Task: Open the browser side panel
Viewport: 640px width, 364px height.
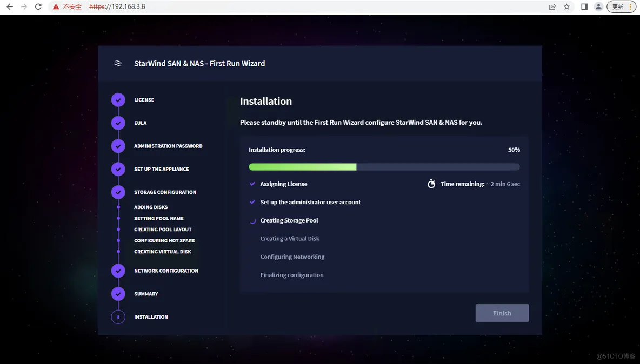Action: [584, 6]
